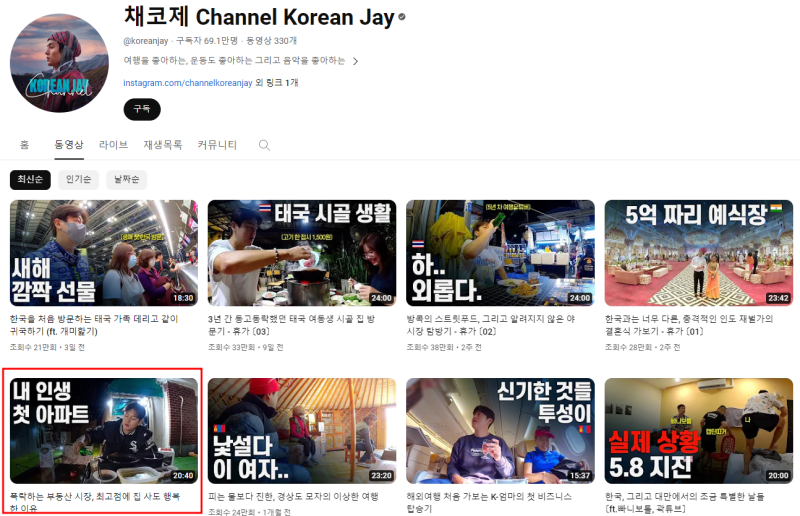Click the 여행을 좋아하는 channel description text
Viewport: 800px width, 516px height.
(x=234, y=61)
